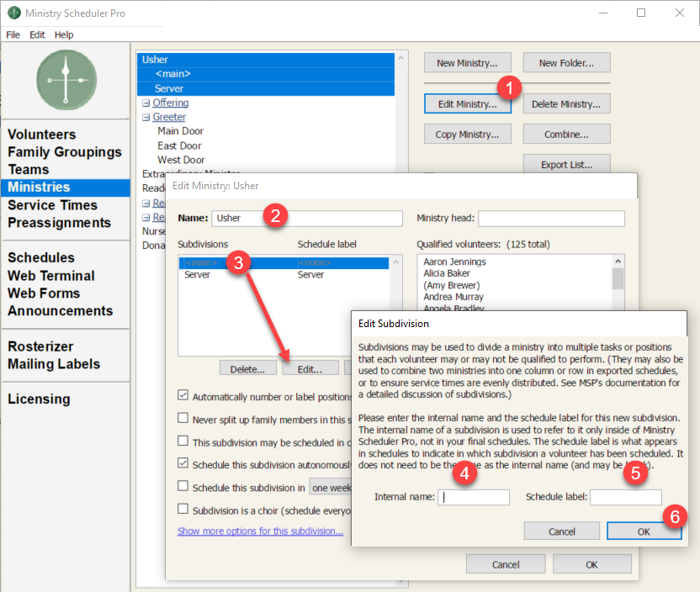Check the Subdivision is a choir option
Screen dimensions: 700x592
[x=183, y=509]
